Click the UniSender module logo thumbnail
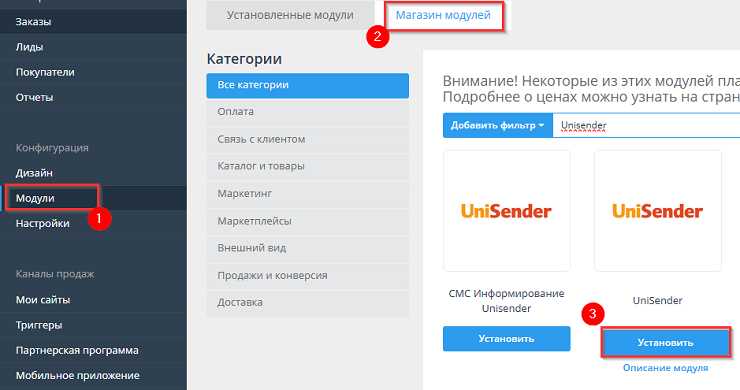Viewport: 740px width, 390px height. click(x=658, y=211)
